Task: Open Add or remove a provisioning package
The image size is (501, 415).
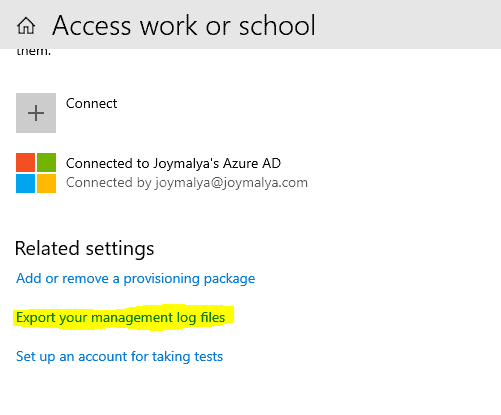Action: [136, 278]
